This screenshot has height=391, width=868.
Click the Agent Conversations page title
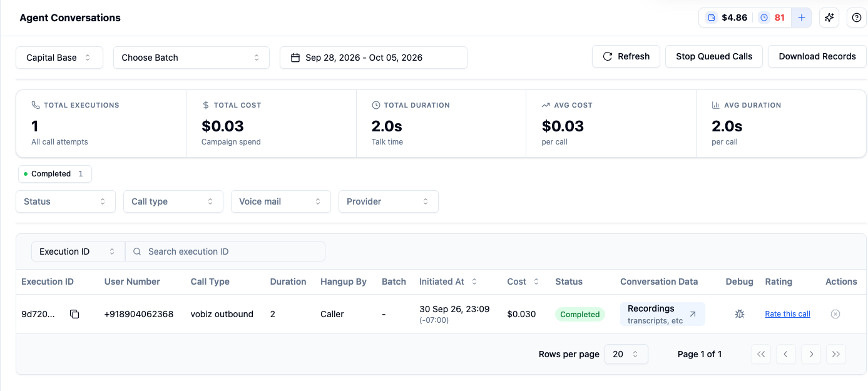(70, 18)
